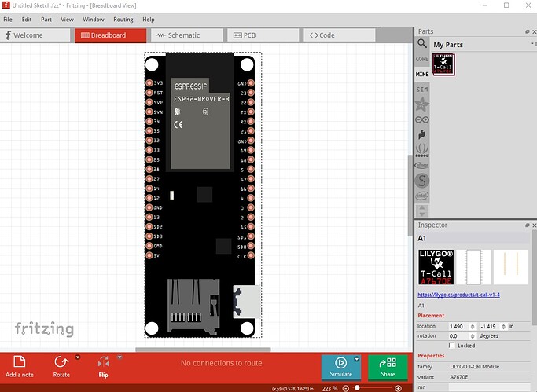This screenshot has width=537, height=392.
Task: Open the Seeed parts bin
Action: [422, 149]
